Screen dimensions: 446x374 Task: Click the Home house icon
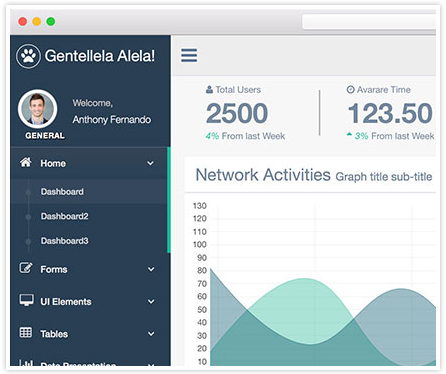click(x=26, y=162)
